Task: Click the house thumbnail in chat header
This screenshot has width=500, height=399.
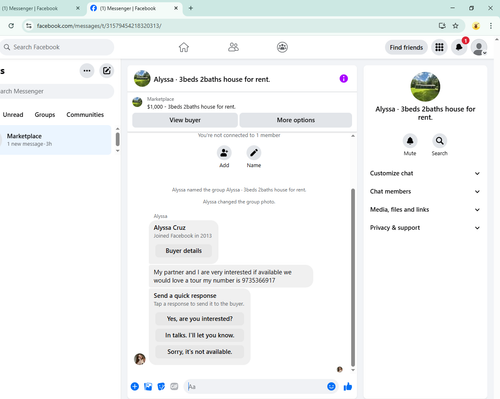Action: point(142,79)
